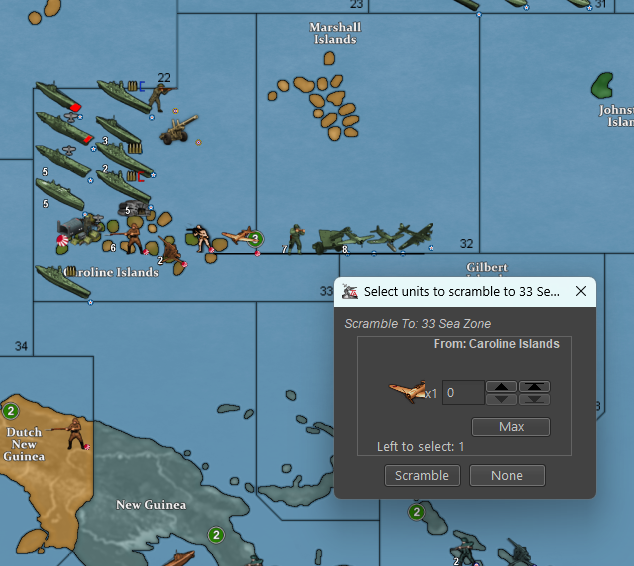This screenshot has height=566, width=634.
Task: Click the fighter plane icon in dialog
Action: click(407, 392)
